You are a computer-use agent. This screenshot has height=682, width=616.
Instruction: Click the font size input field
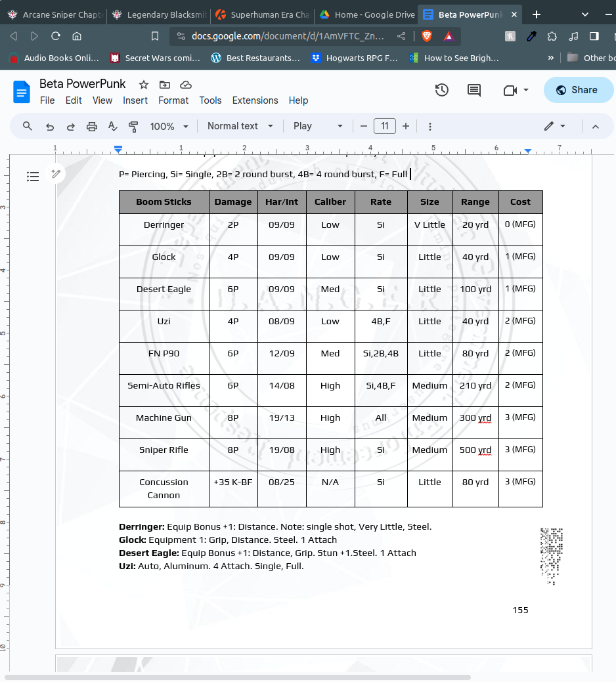coord(385,126)
